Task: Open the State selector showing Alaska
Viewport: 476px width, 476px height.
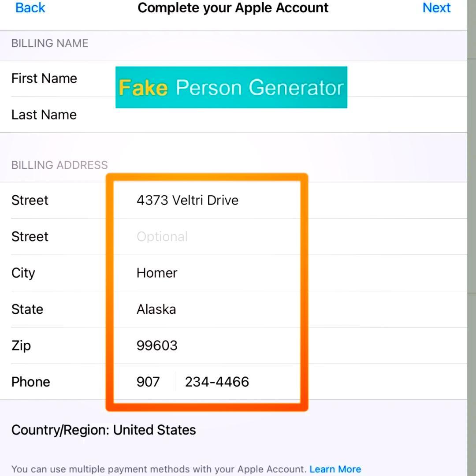Action: [x=156, y=309]
